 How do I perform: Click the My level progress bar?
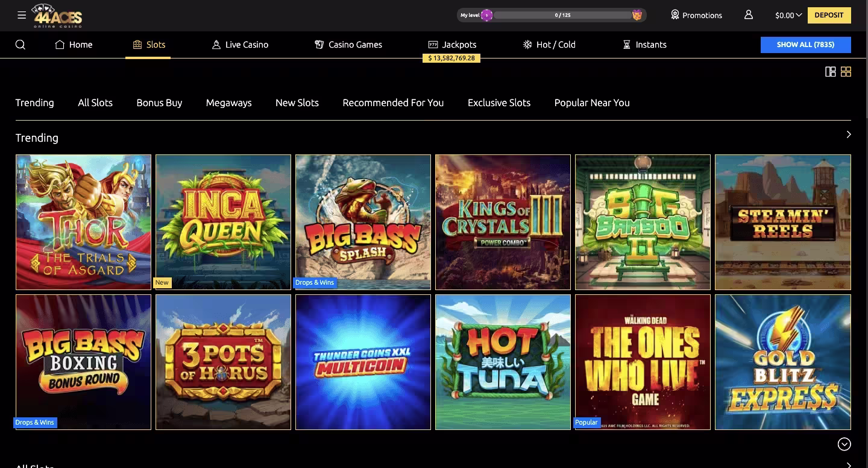563,15
